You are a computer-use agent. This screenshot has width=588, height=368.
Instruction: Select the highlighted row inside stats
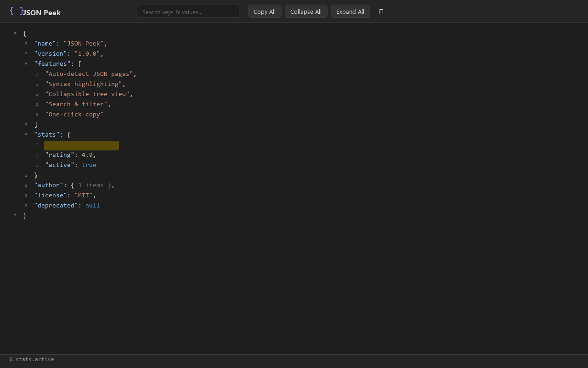(81, 145)
